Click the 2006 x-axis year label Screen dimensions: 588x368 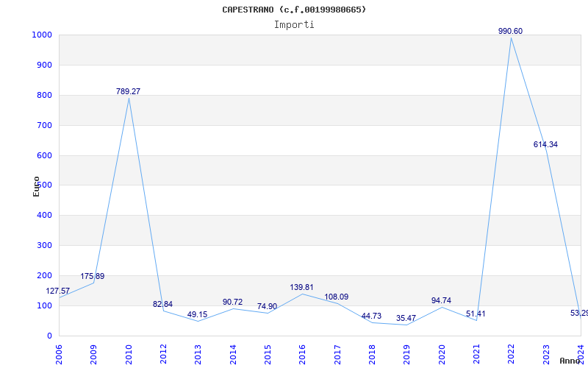coord(59,355)
